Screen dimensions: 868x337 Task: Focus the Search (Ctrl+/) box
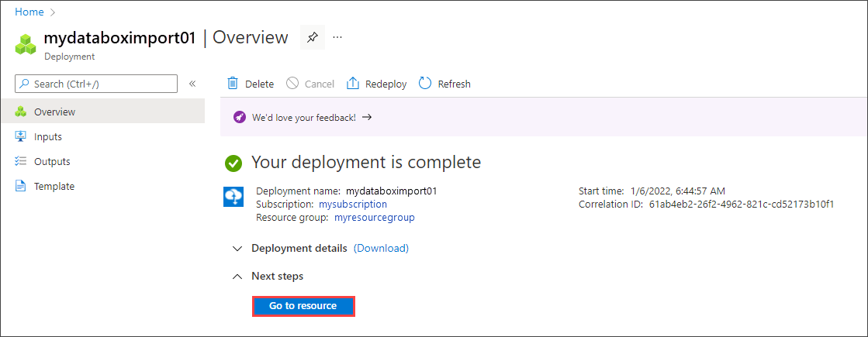(x=96, y=84)
